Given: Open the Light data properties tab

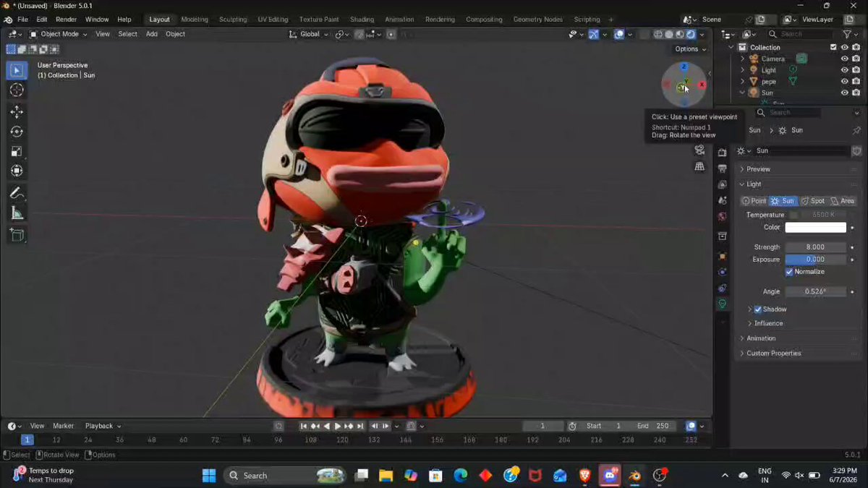Looking at the screenshot, I should pos(722,304).
